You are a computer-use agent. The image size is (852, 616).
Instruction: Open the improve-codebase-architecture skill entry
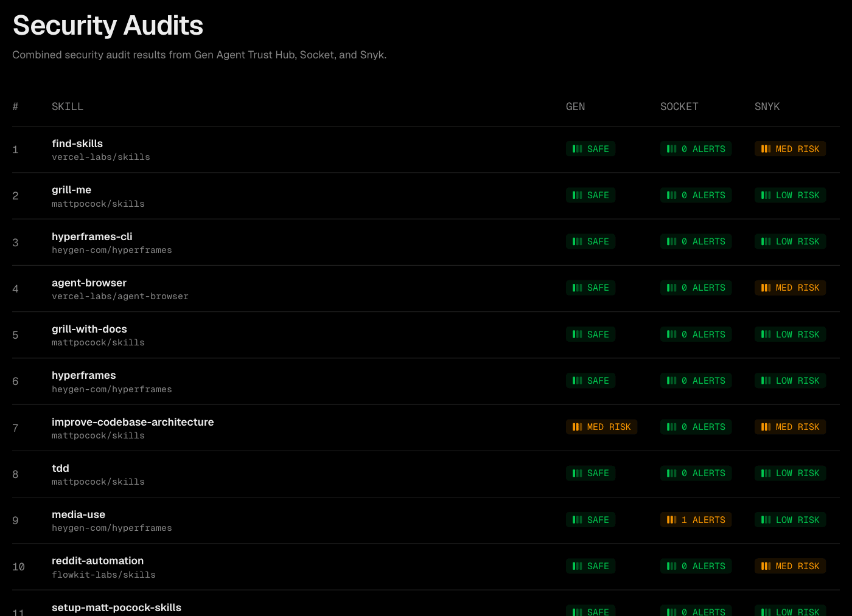point(133,422)
